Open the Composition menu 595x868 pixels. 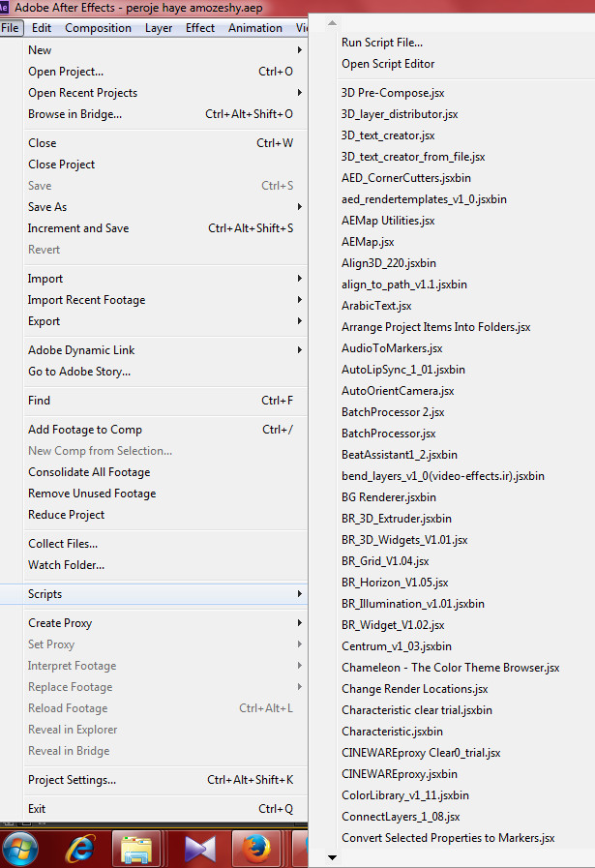(98, 28)
